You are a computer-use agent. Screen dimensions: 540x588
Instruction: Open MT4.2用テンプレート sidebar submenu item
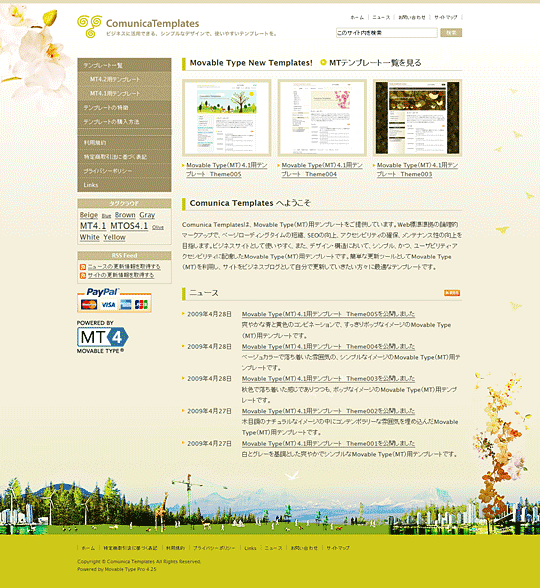pos(124,80)
